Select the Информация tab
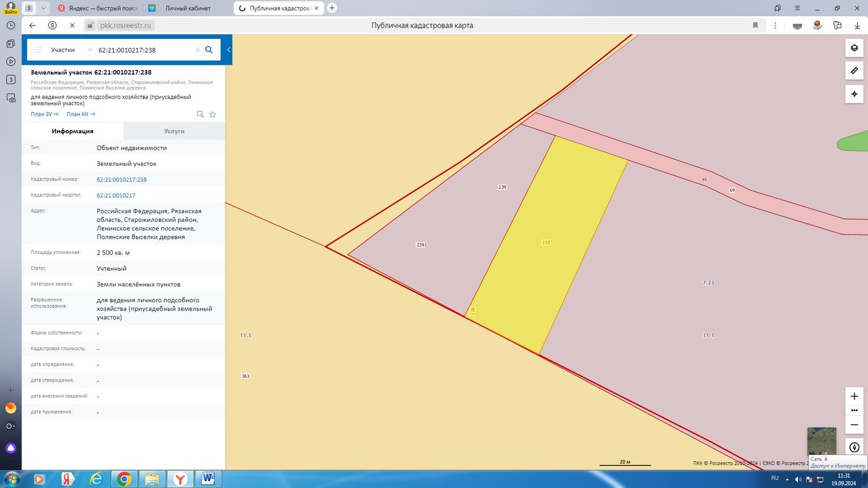This screenshot has height=488, width=868. pos(72,131)
